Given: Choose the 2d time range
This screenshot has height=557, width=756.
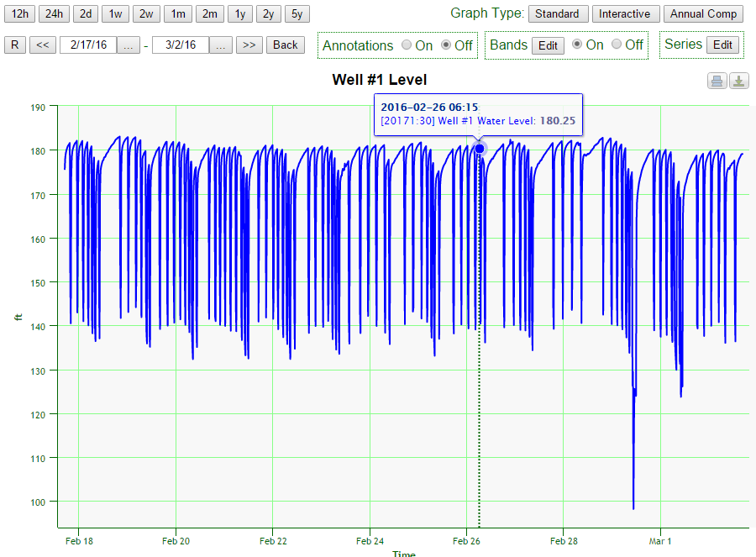Looking at the screenshot, I should tap(86, 14).
